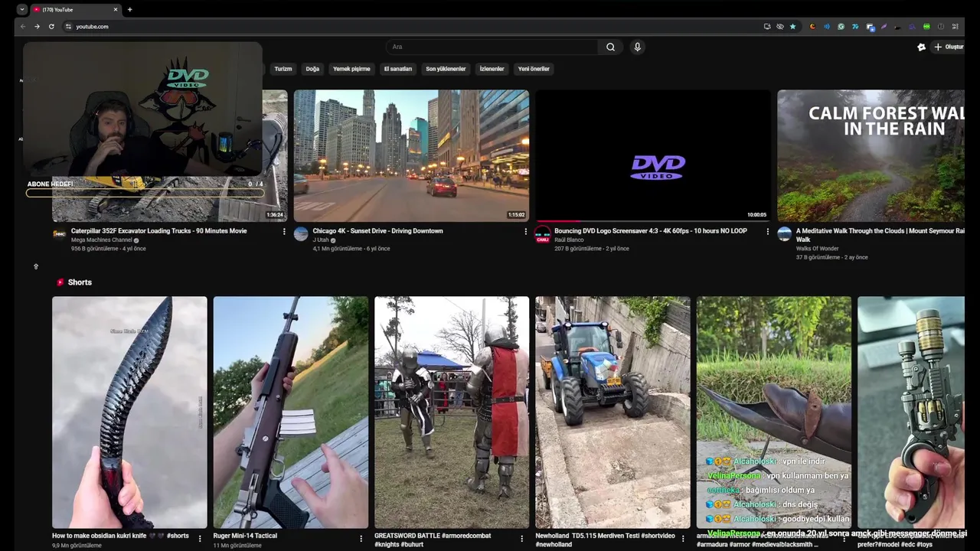Viewport: 980px width, 551px height.
Task: Open Walks Of Wonder channel avatar
Action: pyautogui.click(x=785, y=233)
